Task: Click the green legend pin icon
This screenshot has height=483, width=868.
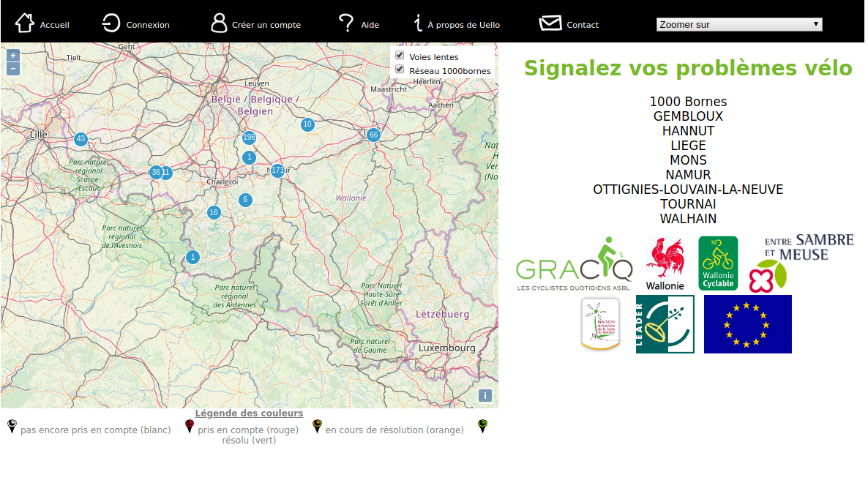Action: (483, 426)
